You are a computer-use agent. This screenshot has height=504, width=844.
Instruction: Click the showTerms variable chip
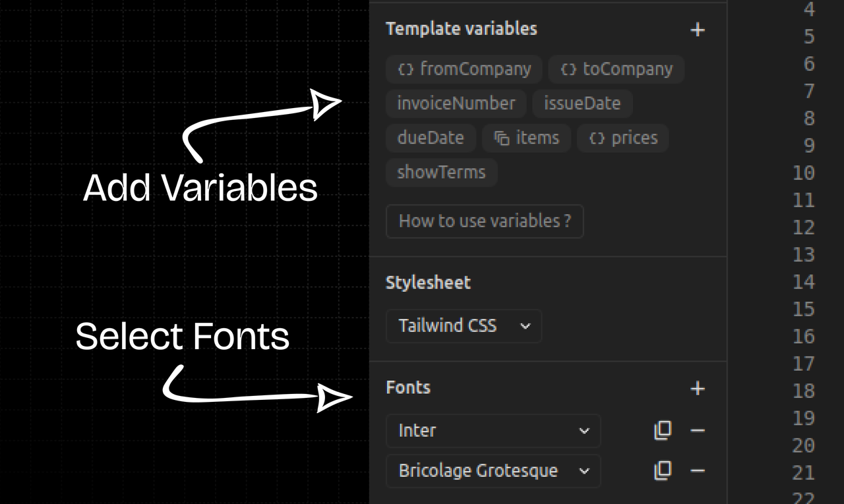pyautogui.click(x=440, y=172)
